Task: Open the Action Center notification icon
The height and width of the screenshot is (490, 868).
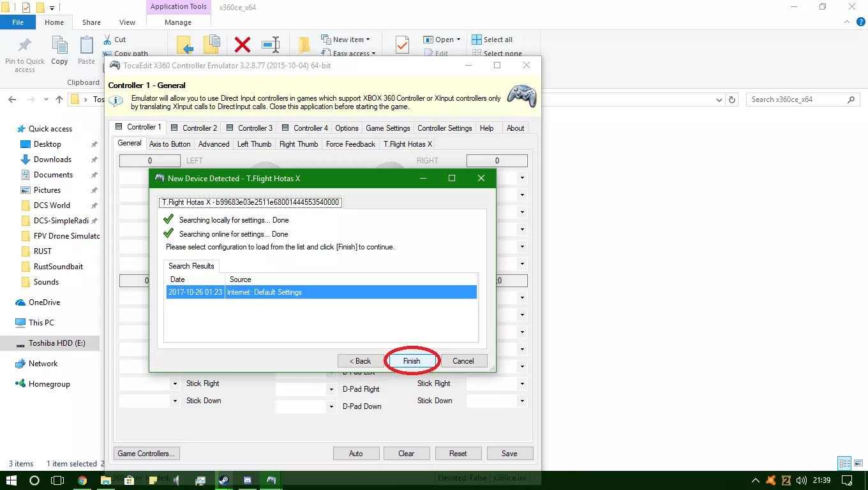Action: coord(847,480)
